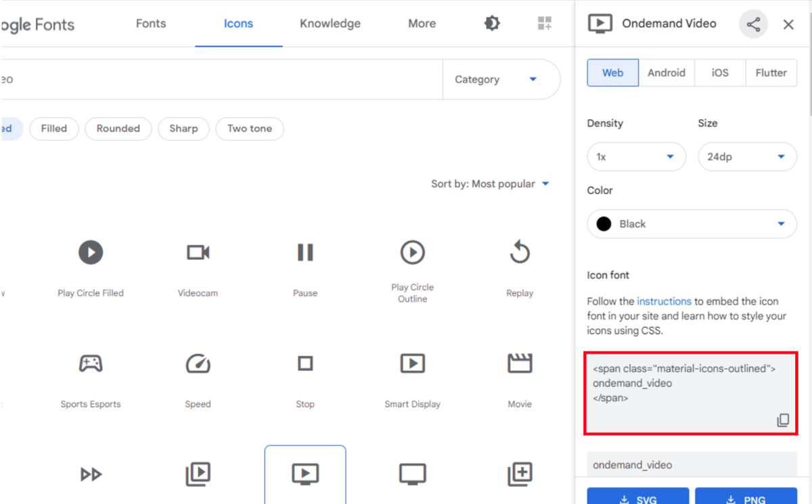Click the Ondemand Video header icon
Viewport: 812px width, 504px height.
coord(600,24)
